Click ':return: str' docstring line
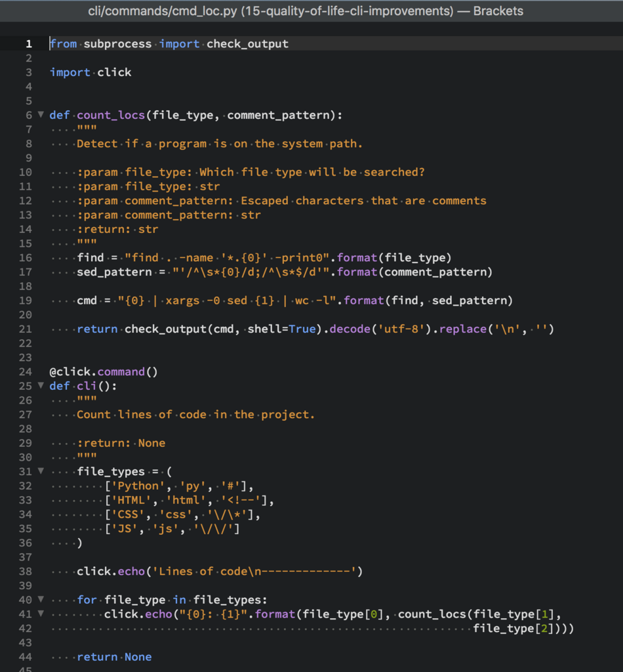The image size is (623, 672). pyautogui.click(x=118, y=229)
